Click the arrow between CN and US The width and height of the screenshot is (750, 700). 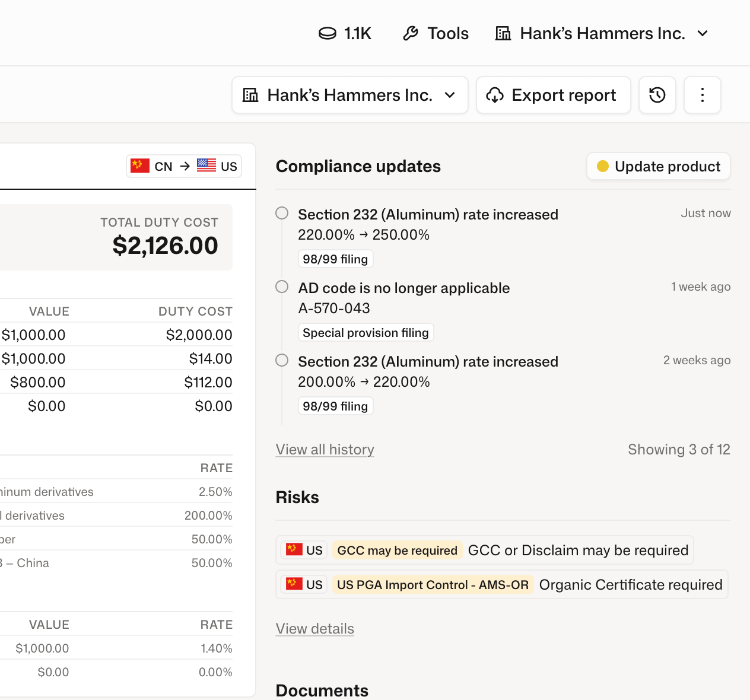coord(185,166)
